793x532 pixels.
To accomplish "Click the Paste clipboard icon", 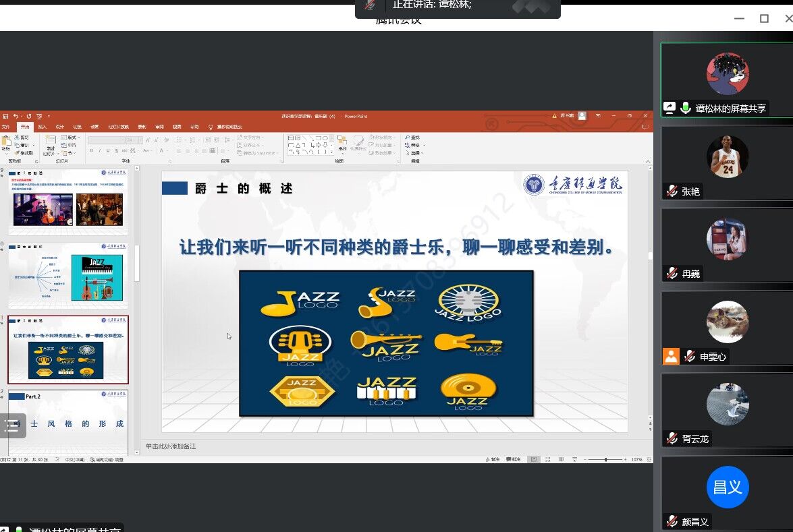I will point(6,142).
